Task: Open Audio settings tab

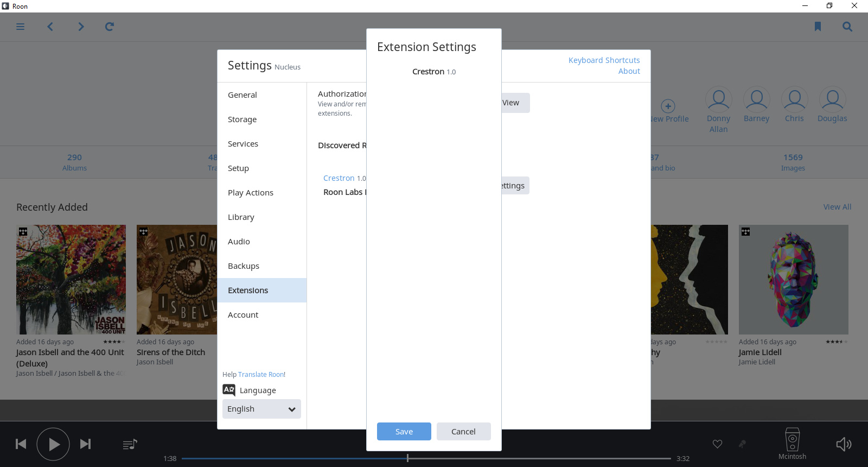Action: click(x=262, y=242)
